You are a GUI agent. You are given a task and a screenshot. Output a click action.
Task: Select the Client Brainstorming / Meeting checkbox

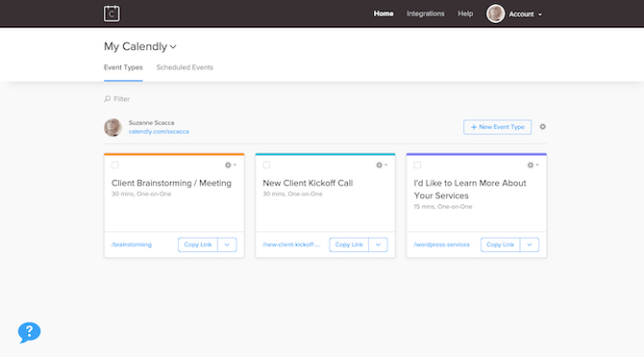pos(115,165)
